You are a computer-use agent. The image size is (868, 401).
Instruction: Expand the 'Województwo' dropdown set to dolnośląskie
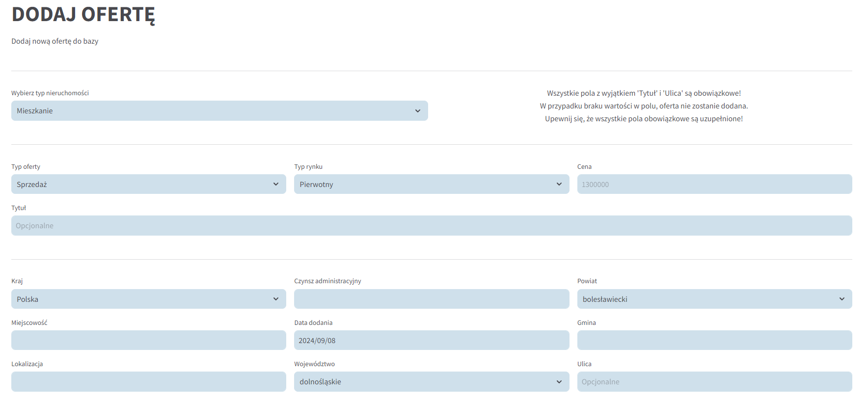coord(432,381)
